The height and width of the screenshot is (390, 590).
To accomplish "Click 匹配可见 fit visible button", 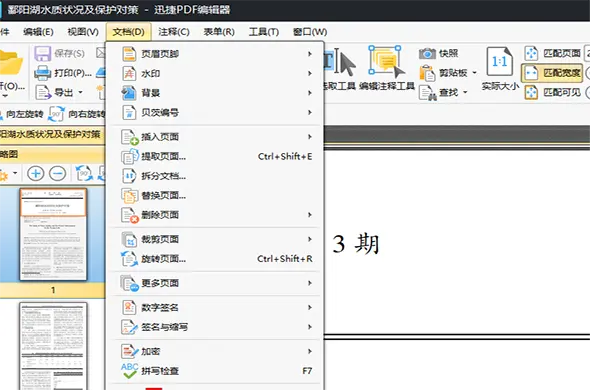I will 552,92.
